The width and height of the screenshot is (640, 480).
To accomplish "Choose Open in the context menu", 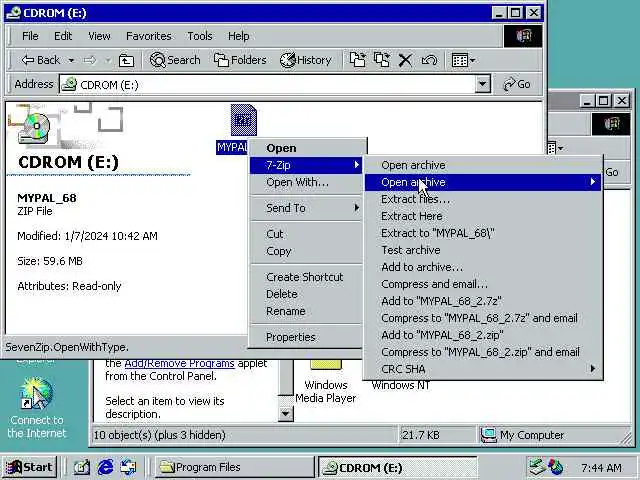I will (x=306, y=148).
